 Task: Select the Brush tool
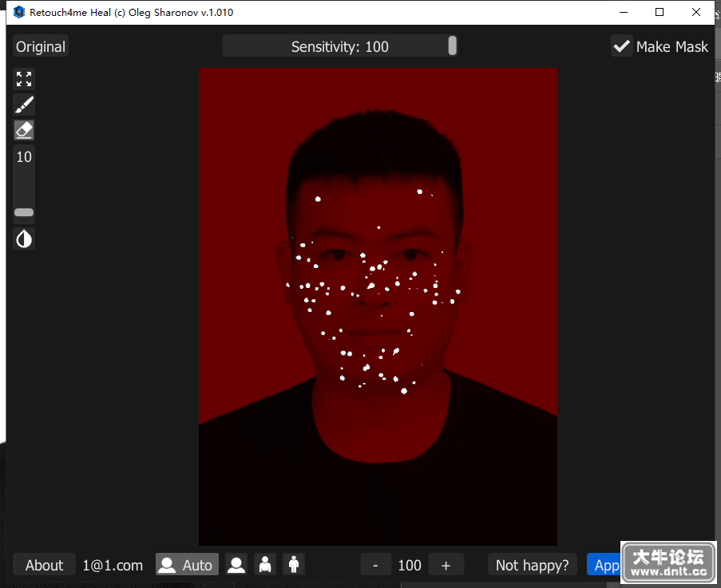(24, 105)
